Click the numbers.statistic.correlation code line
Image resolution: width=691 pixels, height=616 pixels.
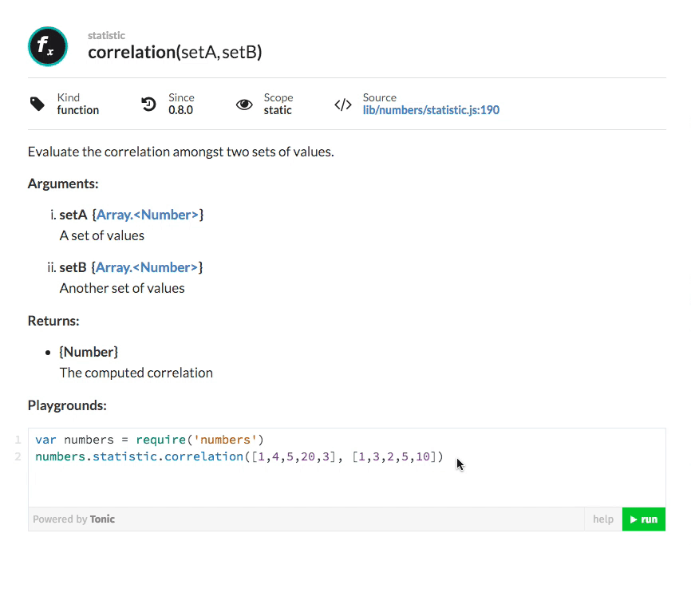(x=238, y=456)
